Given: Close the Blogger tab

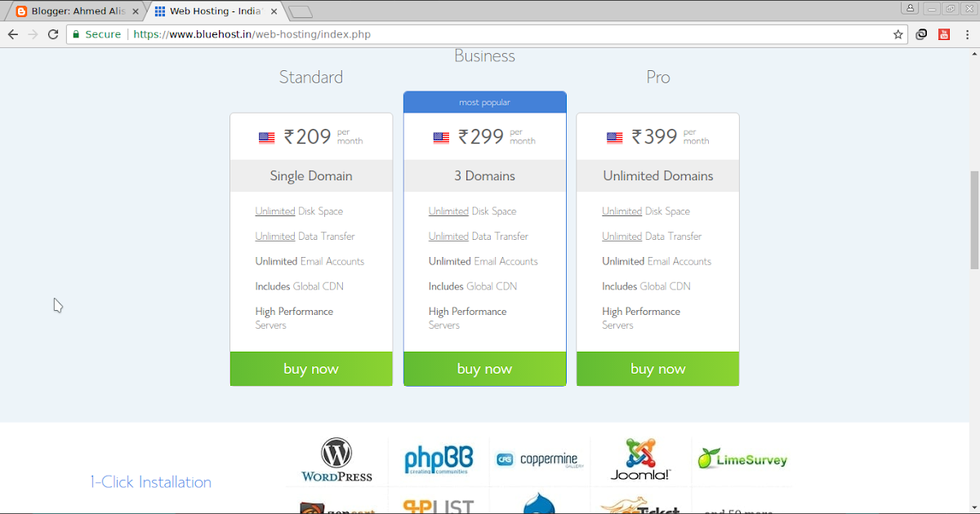Looking at the screenshot, I should (136, 11).
